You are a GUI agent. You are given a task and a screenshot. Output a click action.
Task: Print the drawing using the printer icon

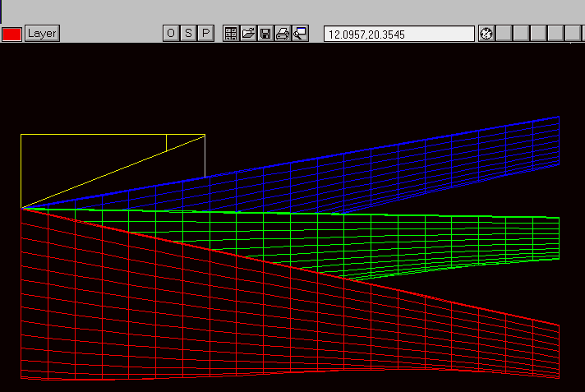283,34
